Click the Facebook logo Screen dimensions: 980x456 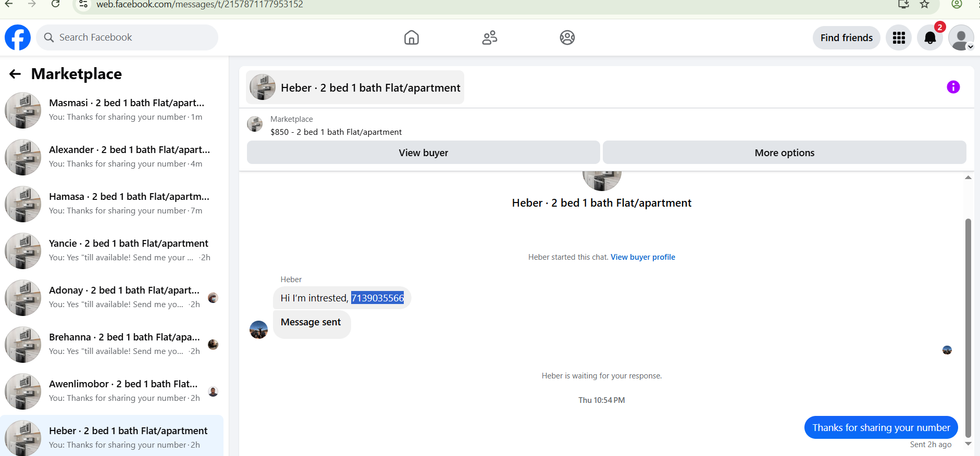click(18, 37)
